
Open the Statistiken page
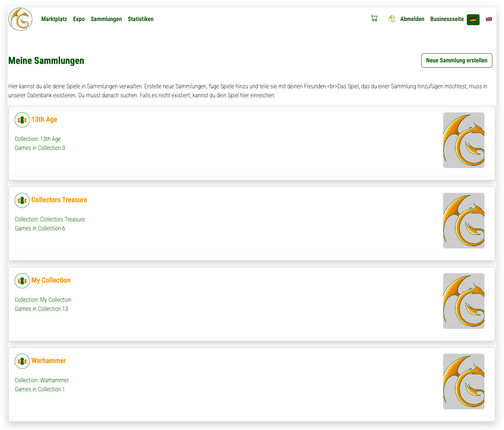pyautogui.click(x=141, y=19)
